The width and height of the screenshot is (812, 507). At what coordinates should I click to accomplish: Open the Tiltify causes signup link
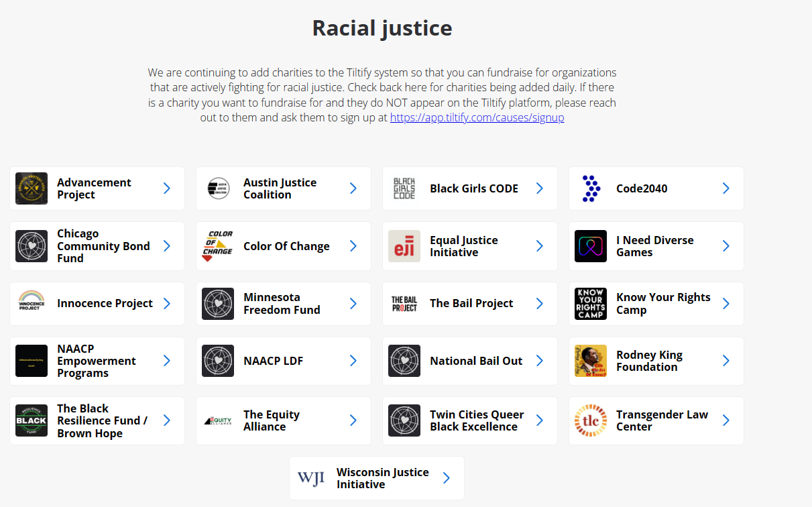click(x=477, y=117)
